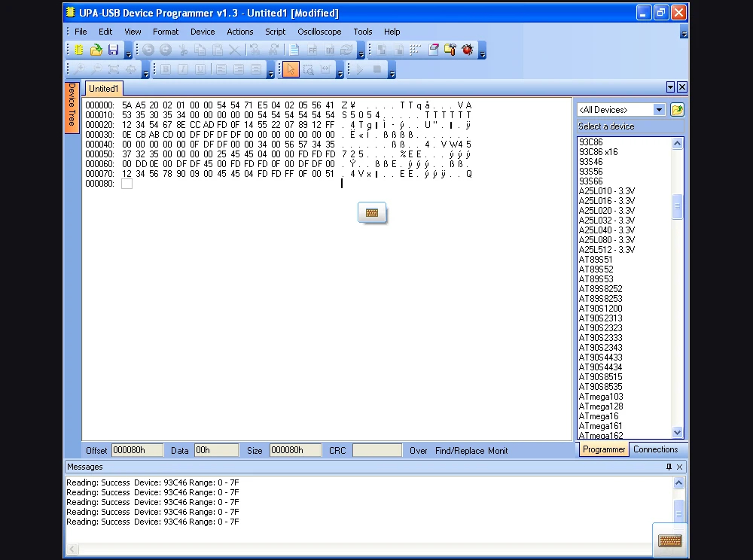The height and width of the screenshot is (560, 753).
Task: Toggle pin on the Messages panel
Action: [x=669, y=467]
